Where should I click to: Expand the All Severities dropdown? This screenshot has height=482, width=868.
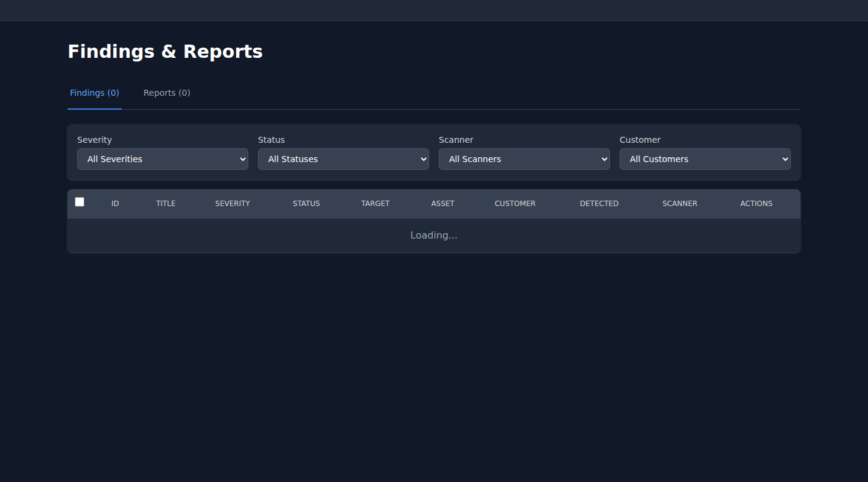pyautogui.click(x=163, y=159)
